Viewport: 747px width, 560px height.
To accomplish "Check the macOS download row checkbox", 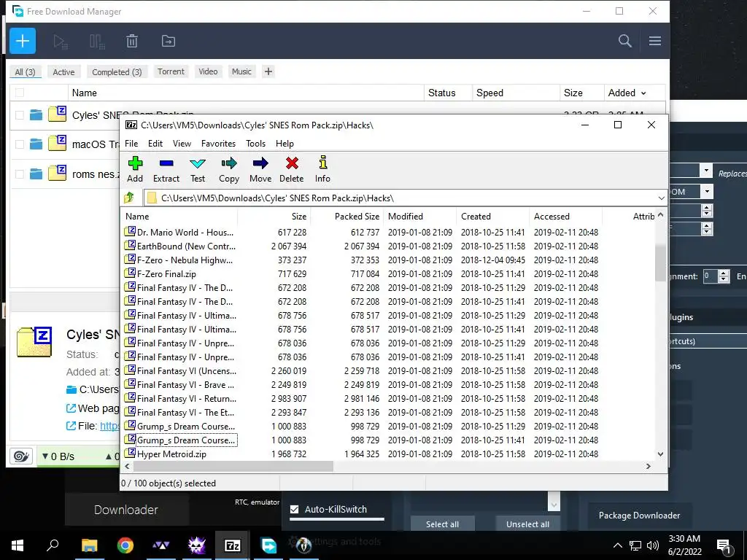I will coord(20,144).
